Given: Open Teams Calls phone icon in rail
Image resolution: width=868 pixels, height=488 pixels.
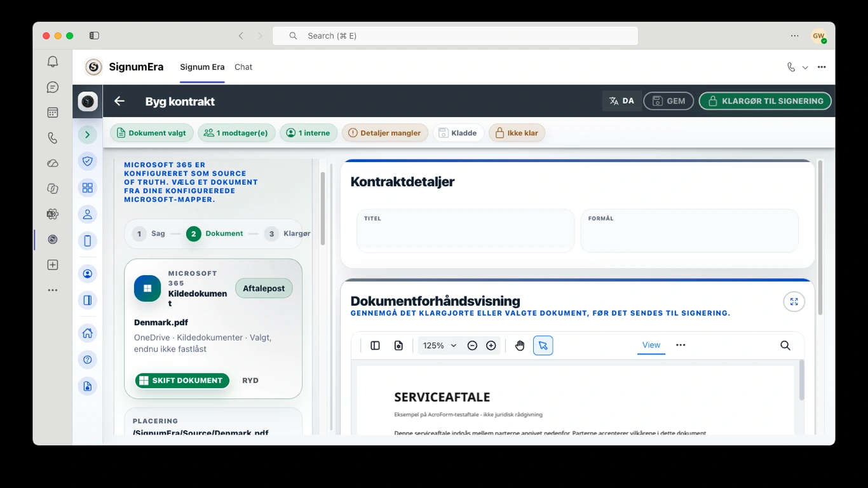Looking at the screenshot, I should [53, 138].
